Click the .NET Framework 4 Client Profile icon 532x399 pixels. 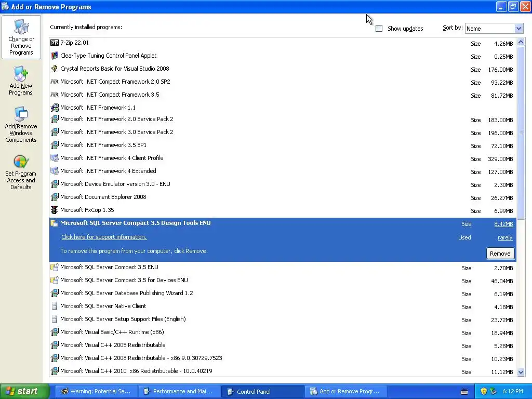[54, 158]
